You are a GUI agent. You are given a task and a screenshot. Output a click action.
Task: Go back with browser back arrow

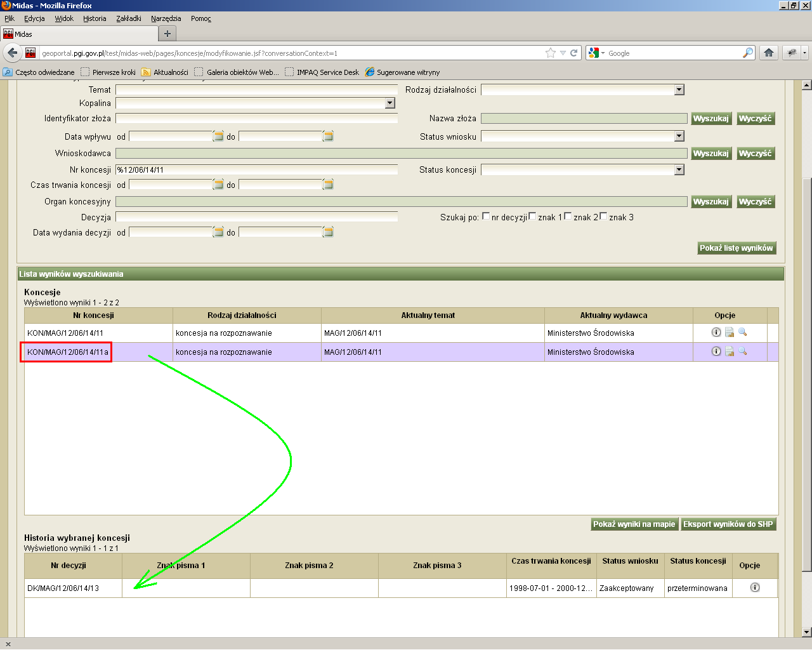tap(12, 53)
